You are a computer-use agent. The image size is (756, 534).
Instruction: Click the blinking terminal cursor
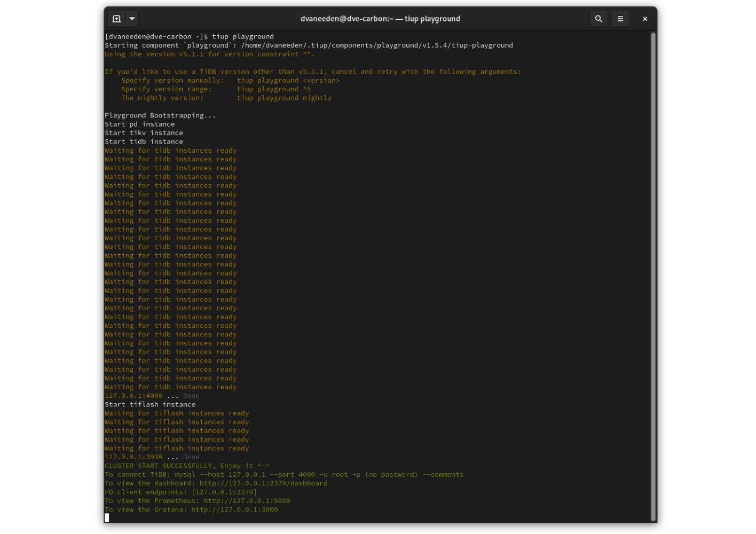click(x=107, y=517)
